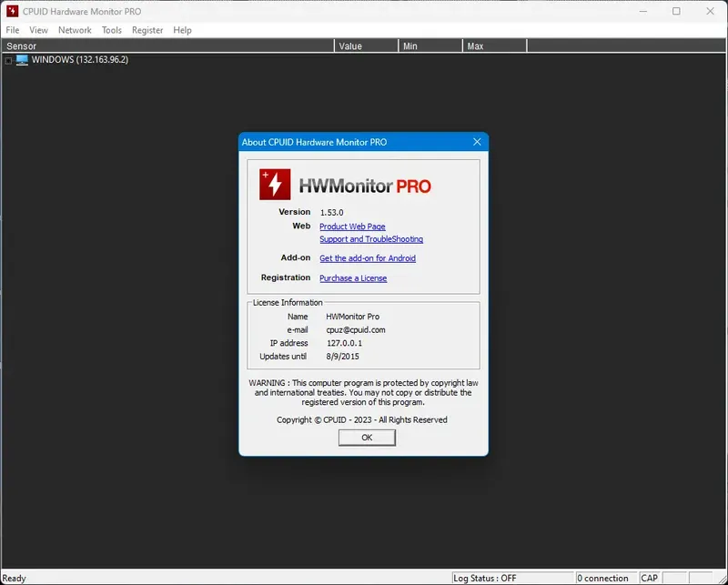The height and width of the screenshot is (585, 728).
Task: Maximize the Hardware Monitor PRO window
Action: (x=676, y=11)
